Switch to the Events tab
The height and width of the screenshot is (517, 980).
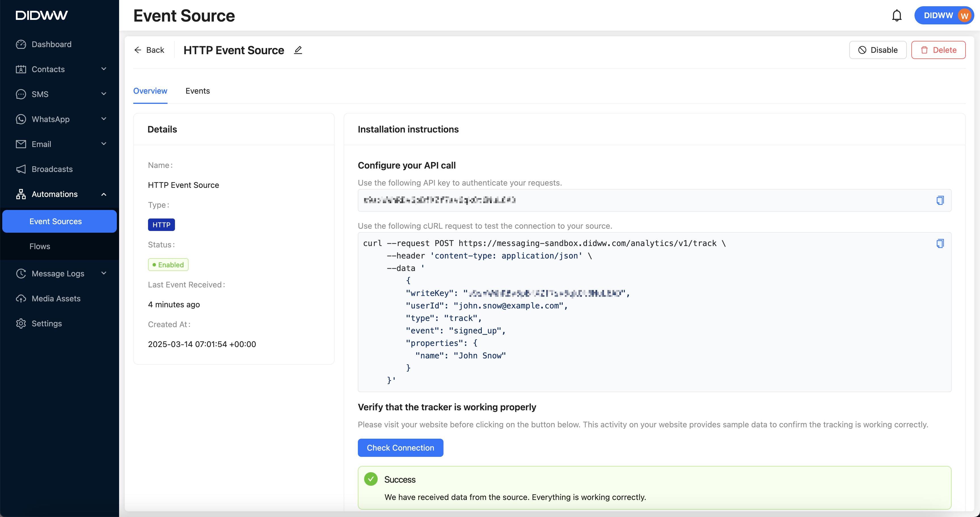click(197, 91)
